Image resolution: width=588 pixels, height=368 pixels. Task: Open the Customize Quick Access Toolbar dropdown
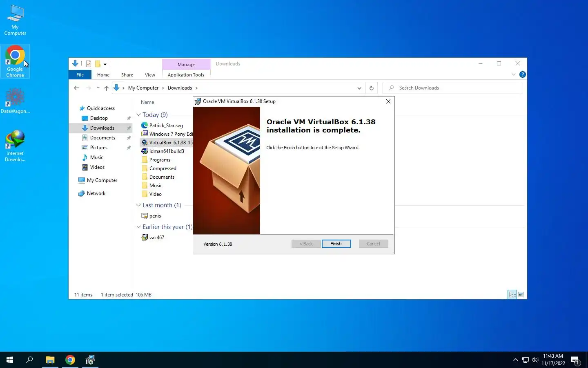pos(105,64)
